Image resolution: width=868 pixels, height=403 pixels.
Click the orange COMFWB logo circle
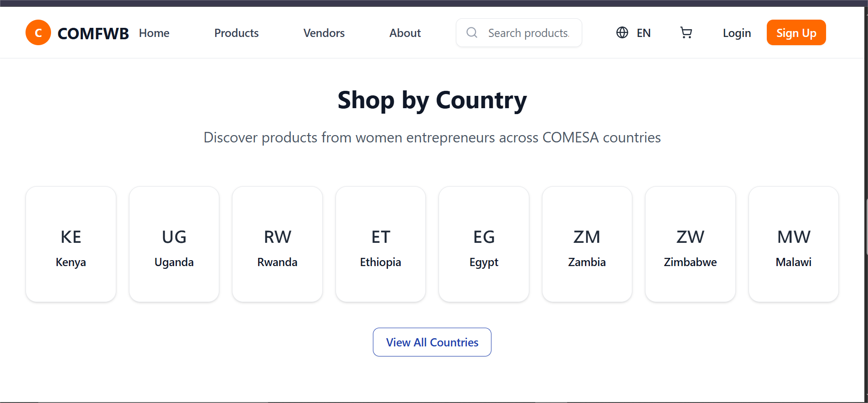tap(38, 32)
